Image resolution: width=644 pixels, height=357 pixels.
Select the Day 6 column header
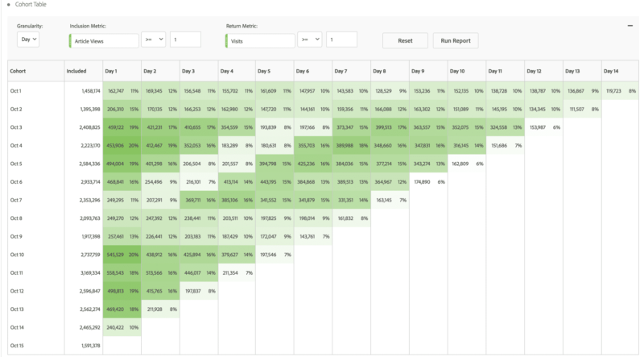coord(312,71)
